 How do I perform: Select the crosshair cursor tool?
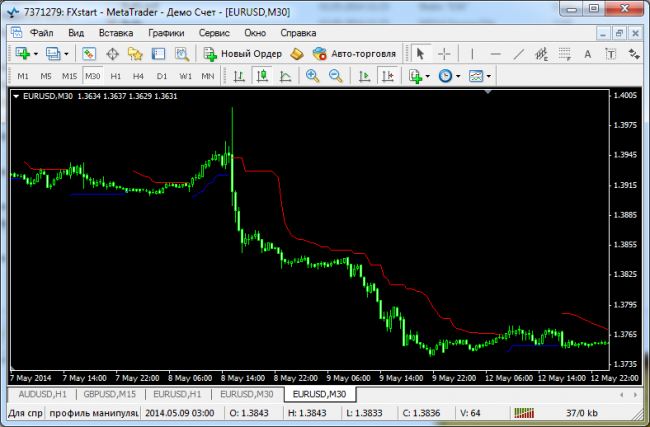click(x=444, y=53)
